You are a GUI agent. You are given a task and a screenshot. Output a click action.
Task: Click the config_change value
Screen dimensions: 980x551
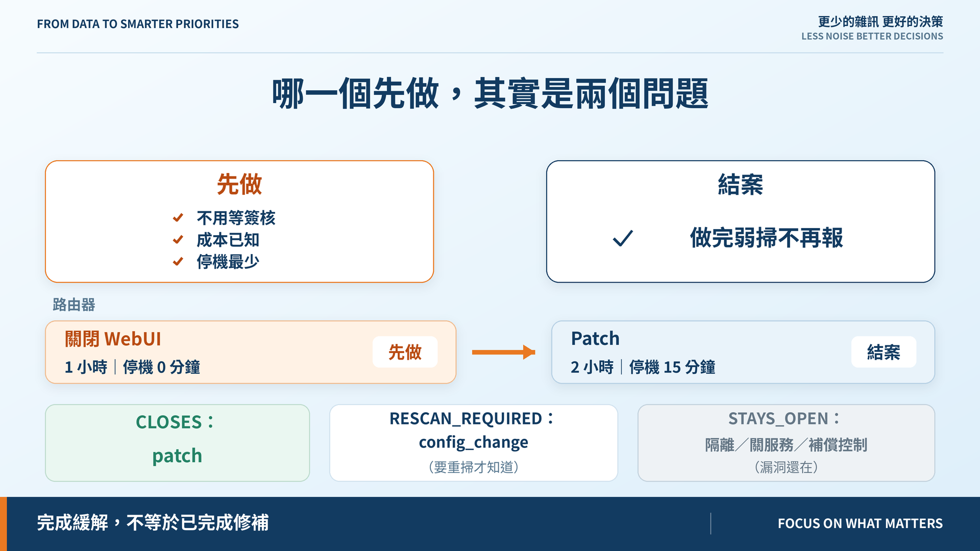pyautogui.click(x=474, y=442)
